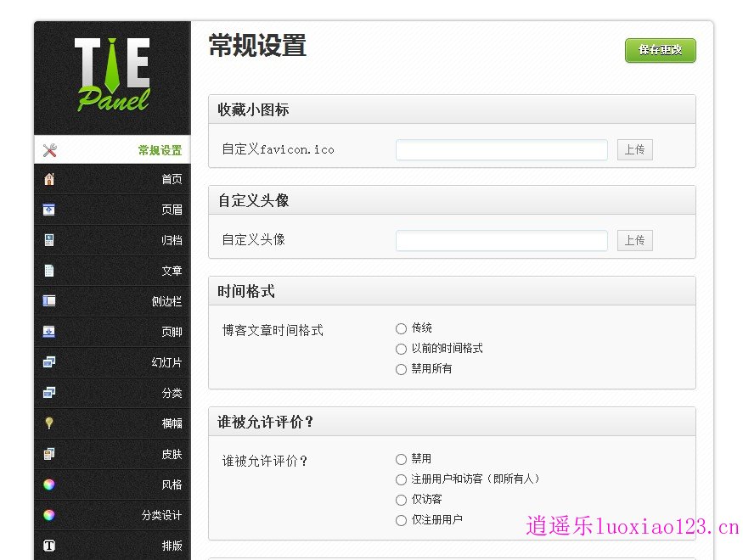The image size is (743, 560).
Task: Open the 常规设置 menu item
Action: [112, 150]
